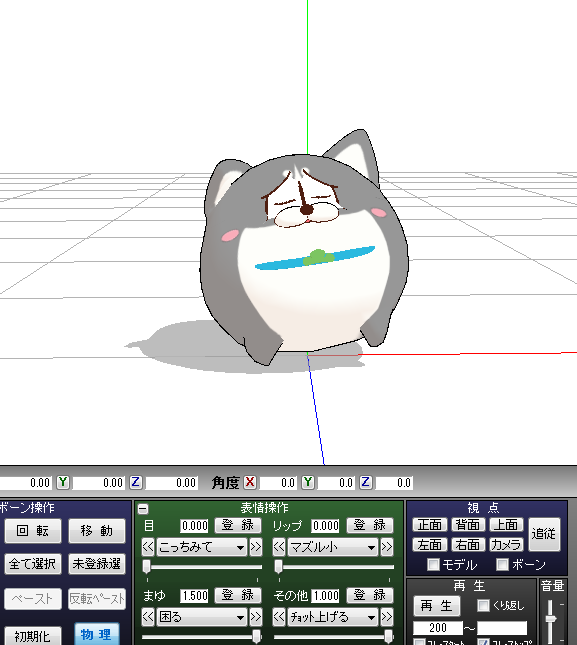Viewport: 577px width, 645px height.
Task: Click the green Y angle axis button
Action: coord(308,482)
